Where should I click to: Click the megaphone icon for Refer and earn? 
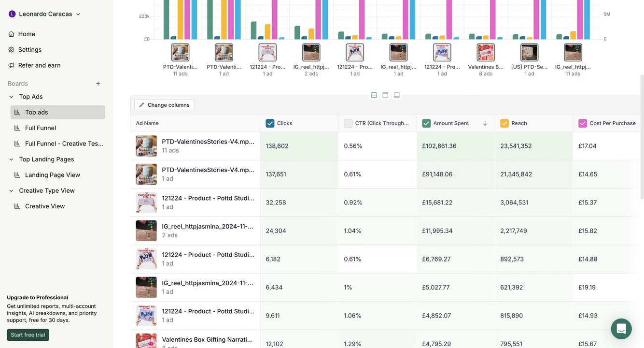(x=12, y=65)
